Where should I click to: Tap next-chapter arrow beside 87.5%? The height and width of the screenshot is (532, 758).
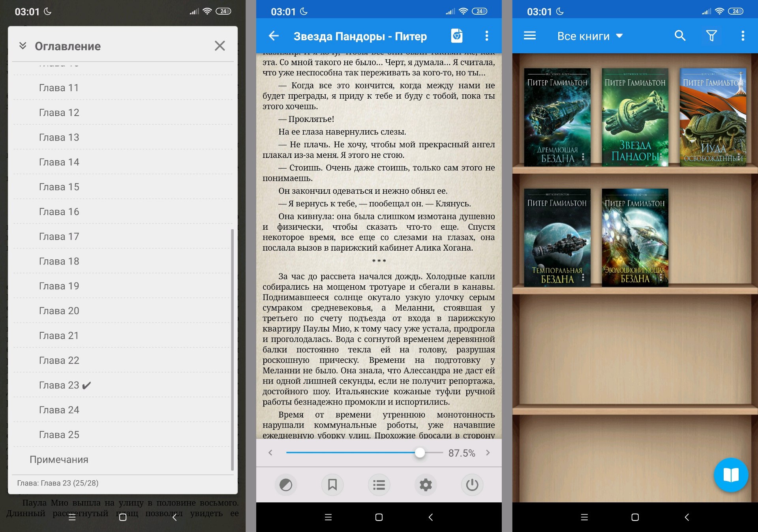[x=488, y=453]
